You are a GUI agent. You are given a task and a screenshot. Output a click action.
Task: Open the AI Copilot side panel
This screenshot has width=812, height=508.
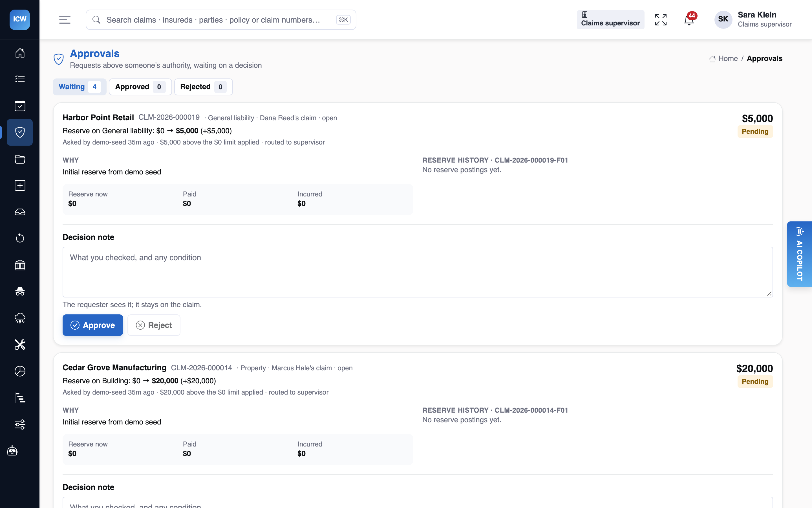point(799,254)
